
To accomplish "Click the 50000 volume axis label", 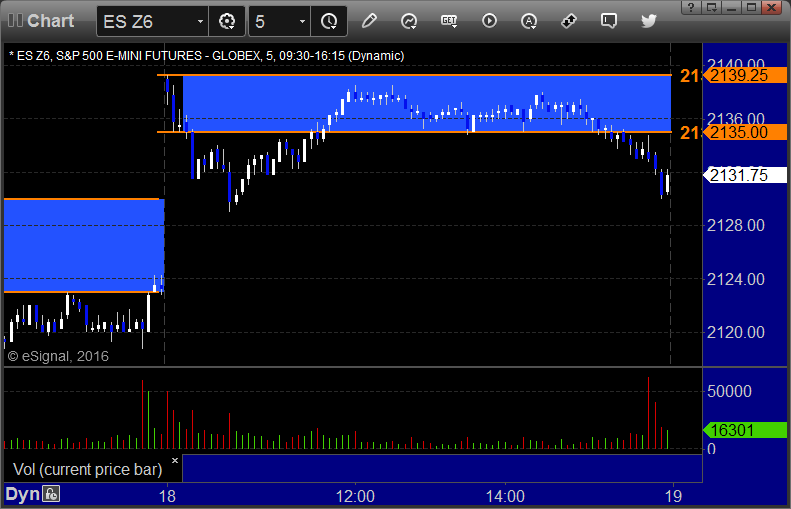I will [729, 391].
